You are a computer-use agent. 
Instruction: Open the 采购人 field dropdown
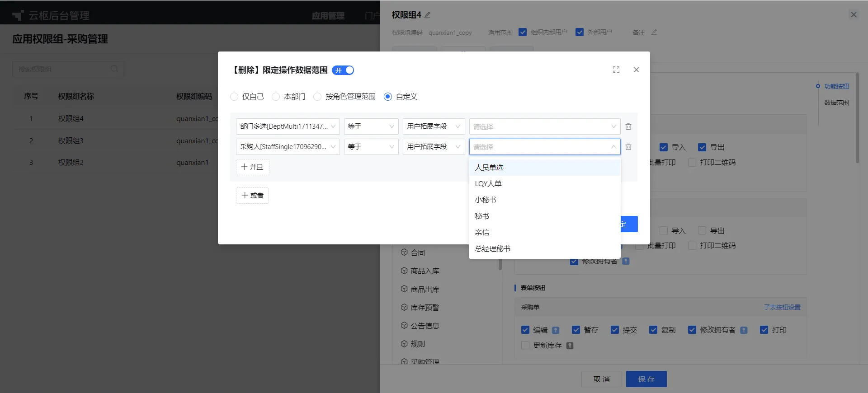point(288,147)
